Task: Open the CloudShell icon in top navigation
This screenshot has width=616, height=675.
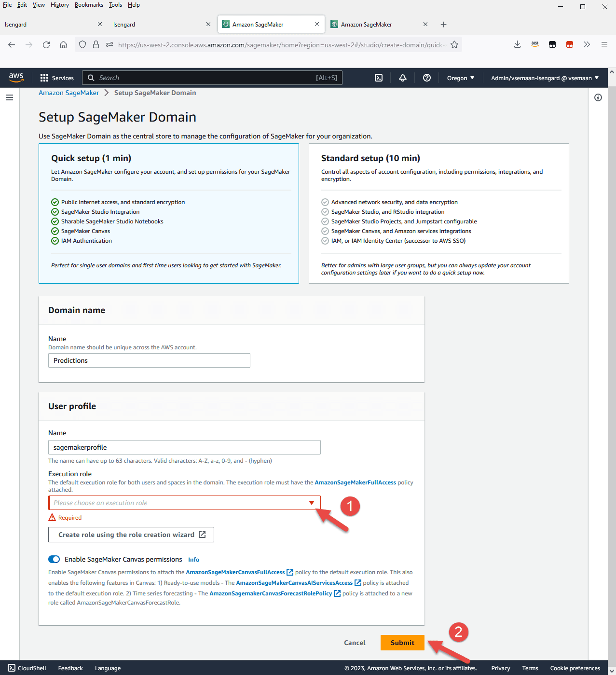Action: tap(379, 78)
